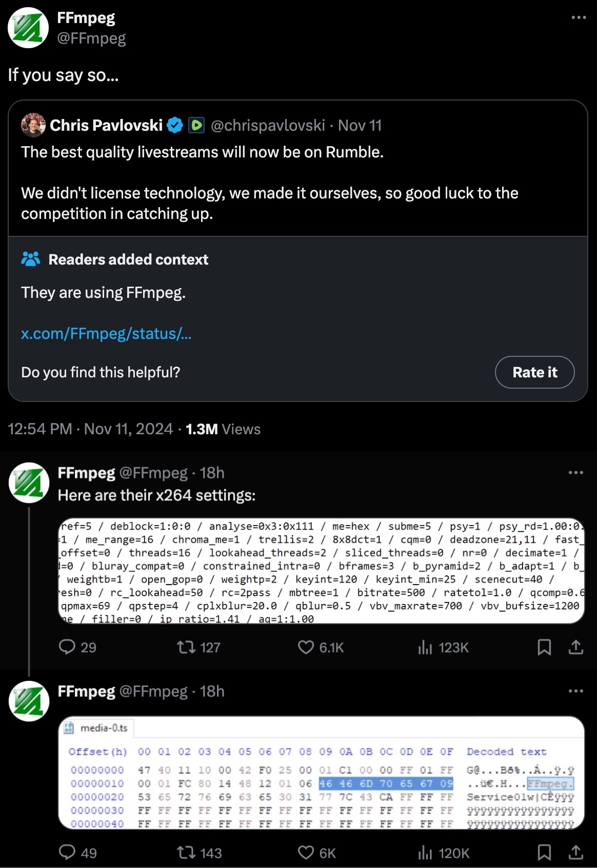Viewport: 597px width, 868px height.
Task: Click the Rate it button
Action: pos(534,372)
